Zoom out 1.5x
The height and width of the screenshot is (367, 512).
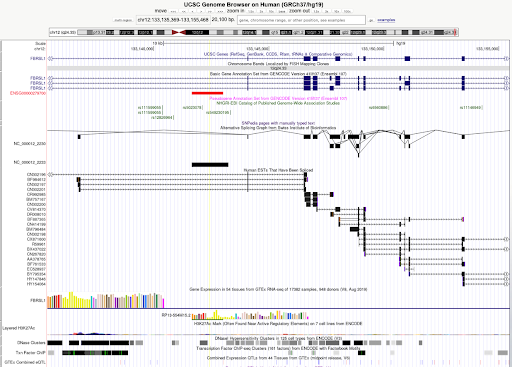[316, 11]
